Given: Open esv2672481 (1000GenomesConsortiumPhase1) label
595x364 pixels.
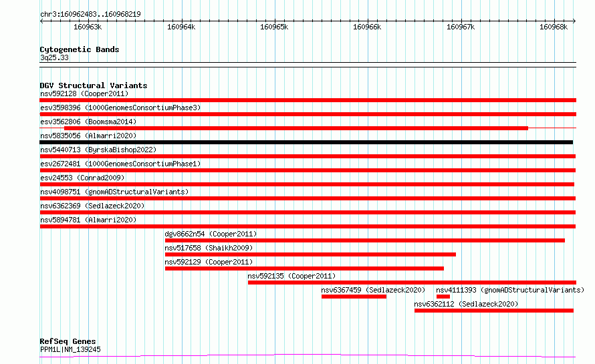Looking at the screenshot, I should [x=120, y=164].
